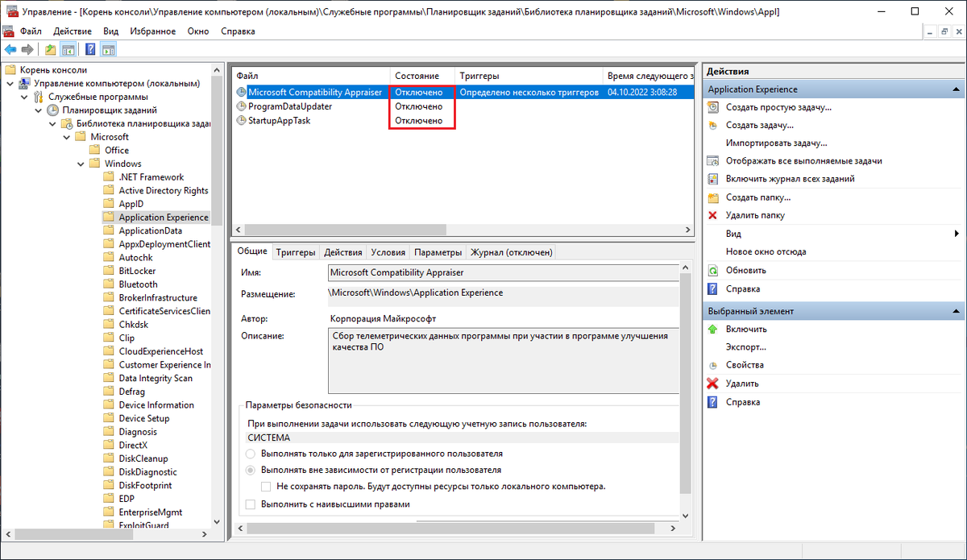Click into the Описание text box
Screen dimensions: 967x560
point(503,361)
